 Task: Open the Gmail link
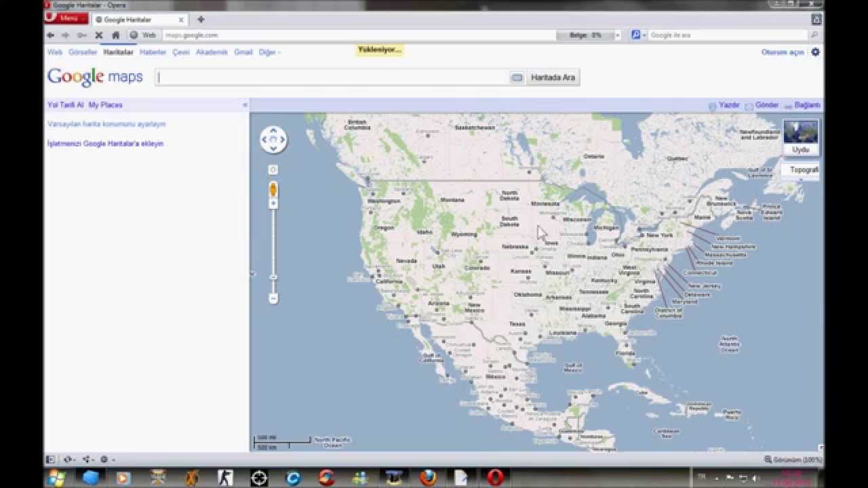(x=243, y=52)
